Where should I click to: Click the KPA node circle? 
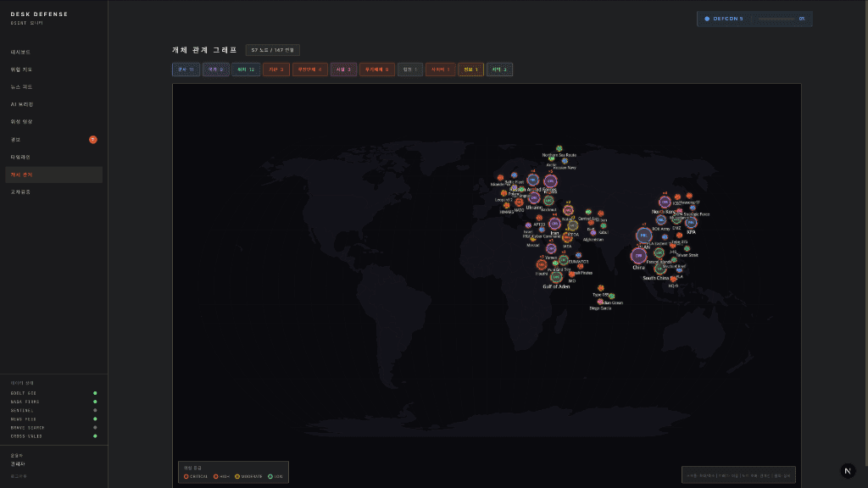tap(691, 223)
